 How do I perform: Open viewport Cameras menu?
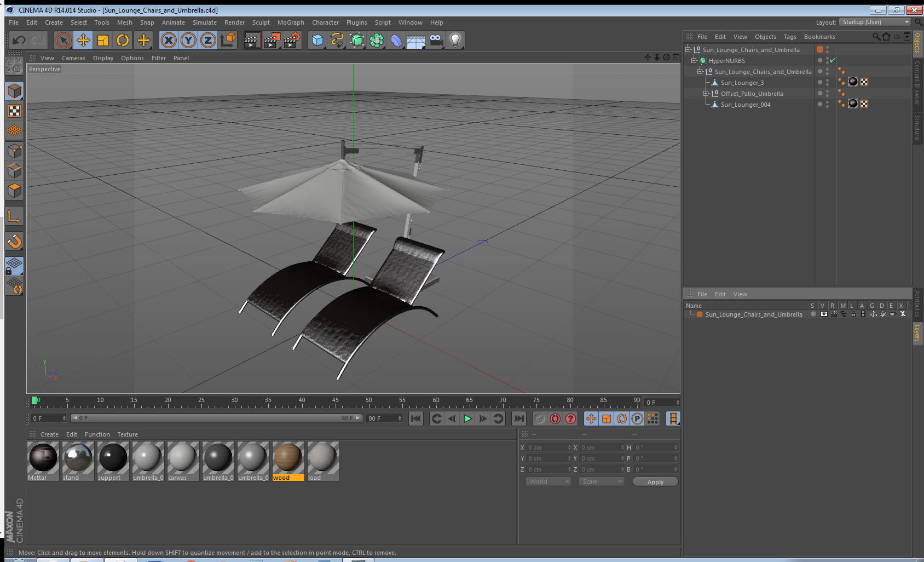click(73, 58)
